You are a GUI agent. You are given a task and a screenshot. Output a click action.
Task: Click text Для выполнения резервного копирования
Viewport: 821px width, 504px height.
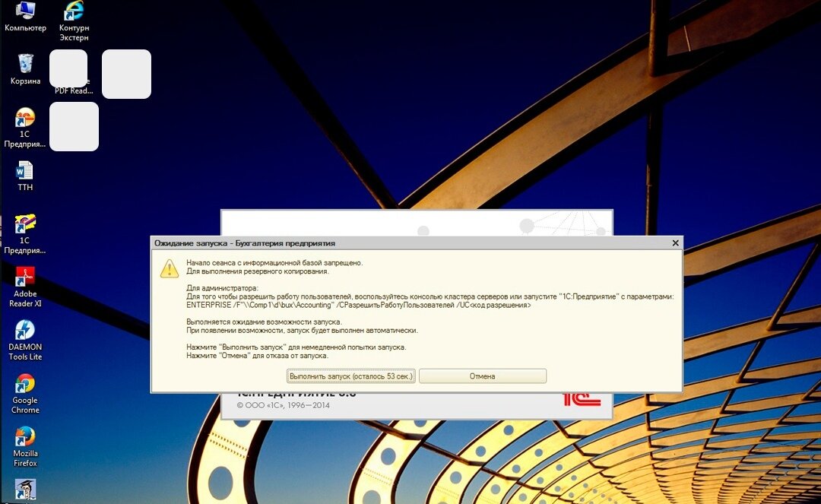pyautogui.click(x=258, y=271)
